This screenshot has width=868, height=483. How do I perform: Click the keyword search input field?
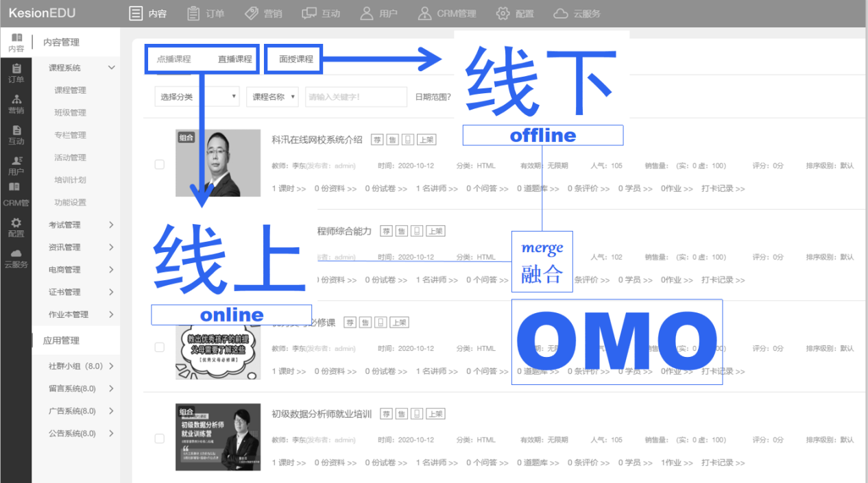[x=356, y=97]
